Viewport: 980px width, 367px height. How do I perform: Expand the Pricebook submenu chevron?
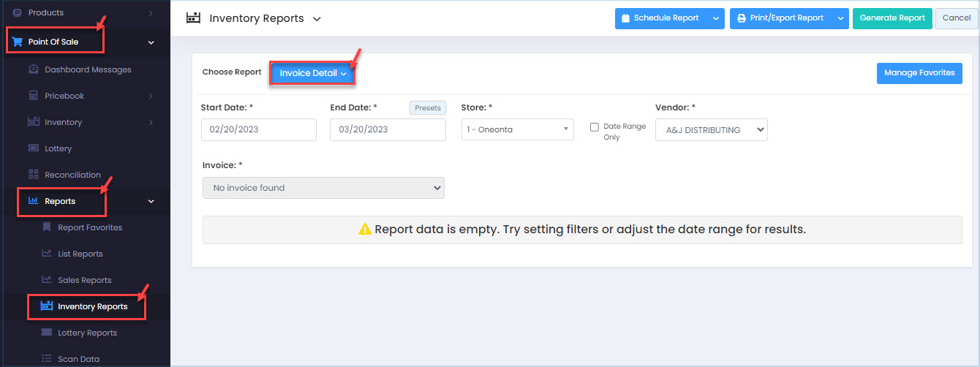[151, 96]
